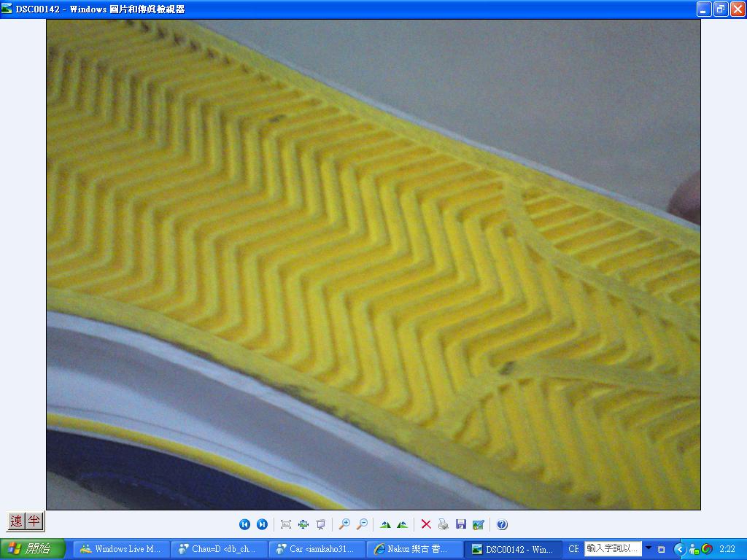Save a copy of the picture
Screen dimensions: 747x560
460,524
